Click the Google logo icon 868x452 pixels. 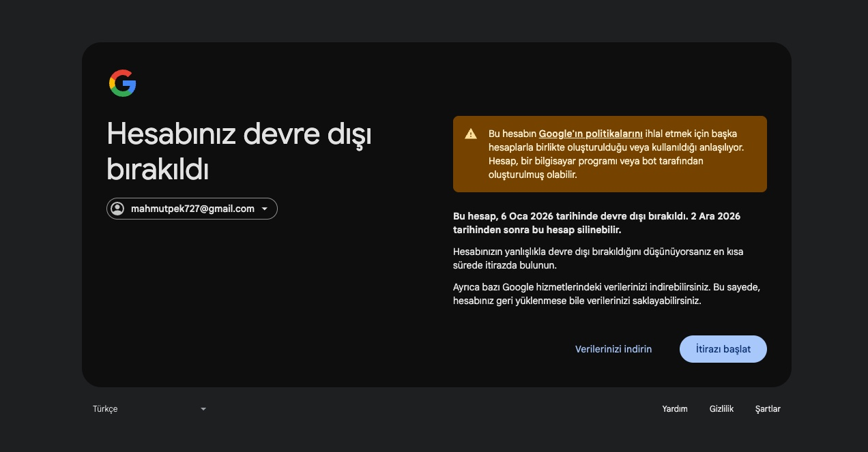pos(123,83)
